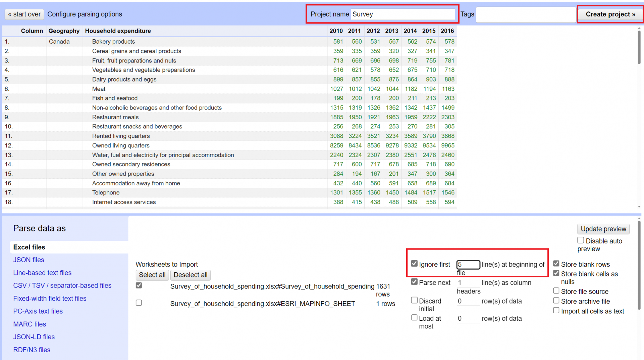The width and height of the screenshot is (644, 360).
Task: Click Update preview
Action: click(x=603, y=229)
